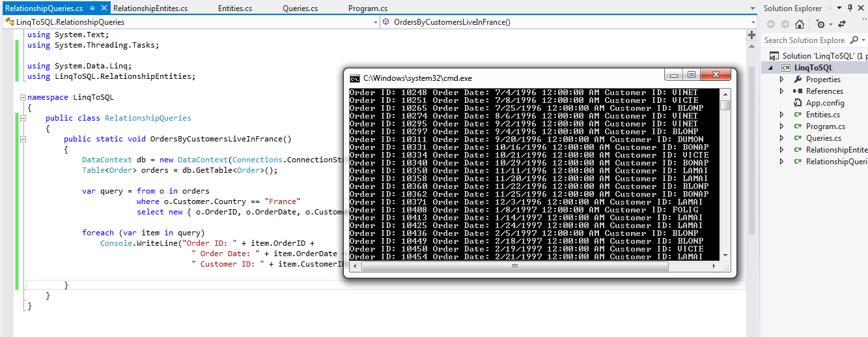Open the LinqToSQL.RelationshipQueries type dropdown
The image size is (868, 337).
click(375, 22)
